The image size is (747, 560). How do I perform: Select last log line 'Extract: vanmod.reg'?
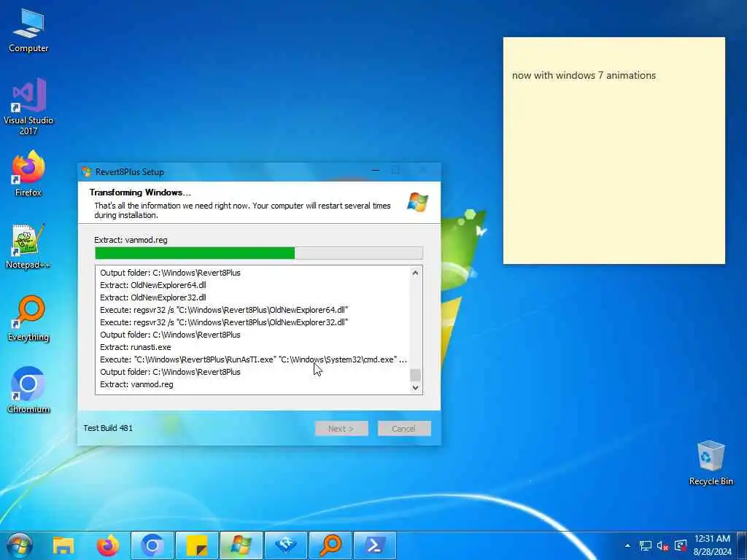(x=136, y=384)
